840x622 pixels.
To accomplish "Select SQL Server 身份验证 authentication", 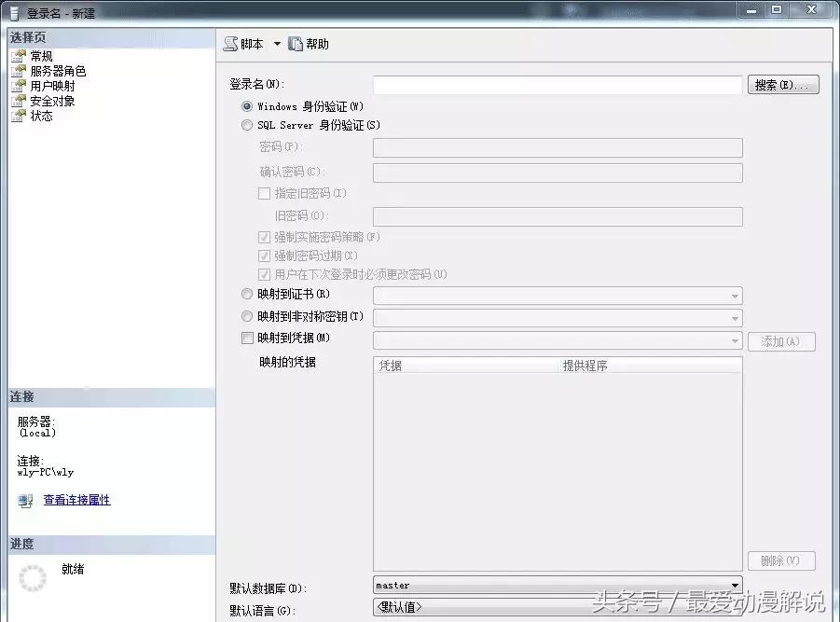I will coord(247,125).
